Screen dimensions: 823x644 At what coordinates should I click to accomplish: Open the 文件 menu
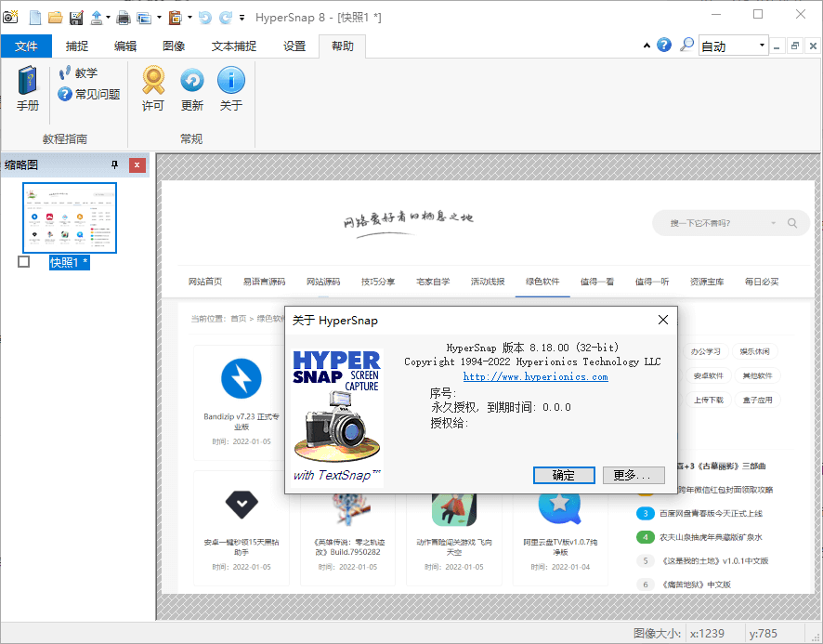(26, 46)
